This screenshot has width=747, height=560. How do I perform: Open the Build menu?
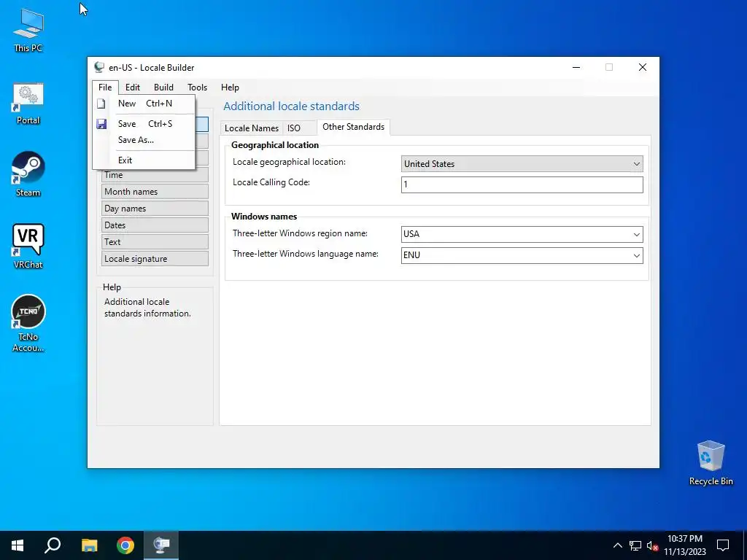coord(163,87)
